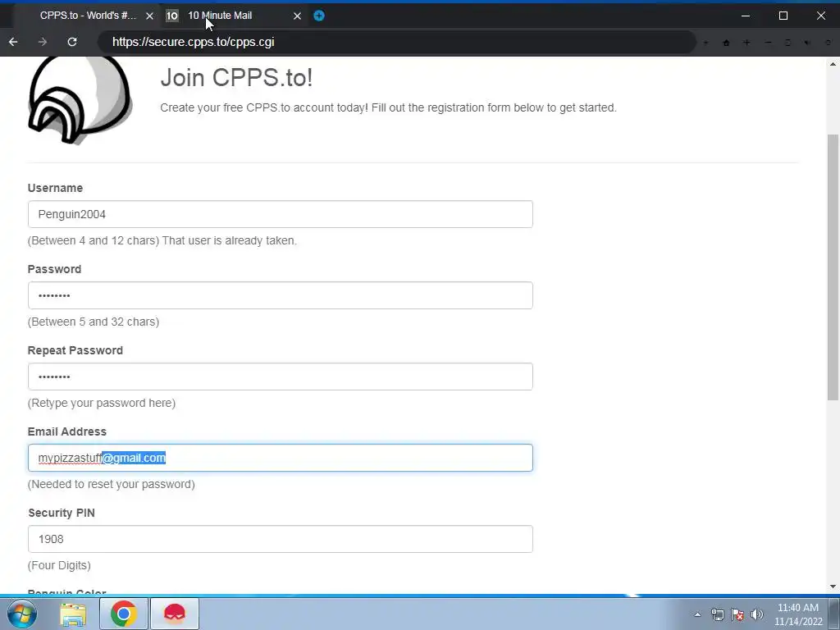Click the Show Desktop strip

tap(834, 614)
